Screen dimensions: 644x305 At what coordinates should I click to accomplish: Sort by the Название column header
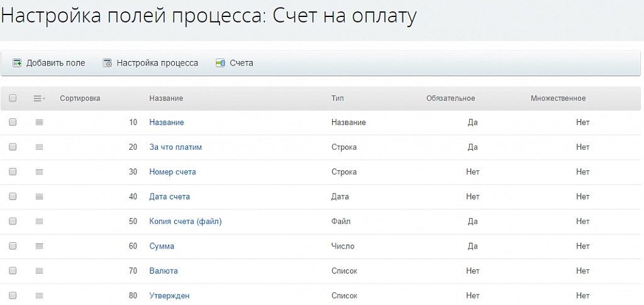pyautogui.click(x=166, y=98)
